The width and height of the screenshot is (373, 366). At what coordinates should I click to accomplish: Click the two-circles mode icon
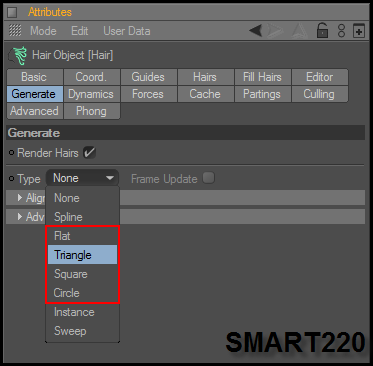click(341, 31)
